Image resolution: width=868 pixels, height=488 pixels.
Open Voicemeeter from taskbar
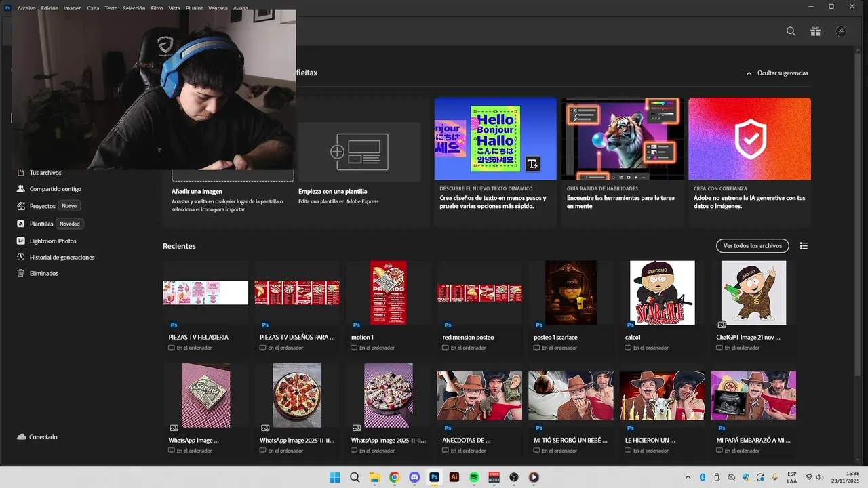[494, 477]
